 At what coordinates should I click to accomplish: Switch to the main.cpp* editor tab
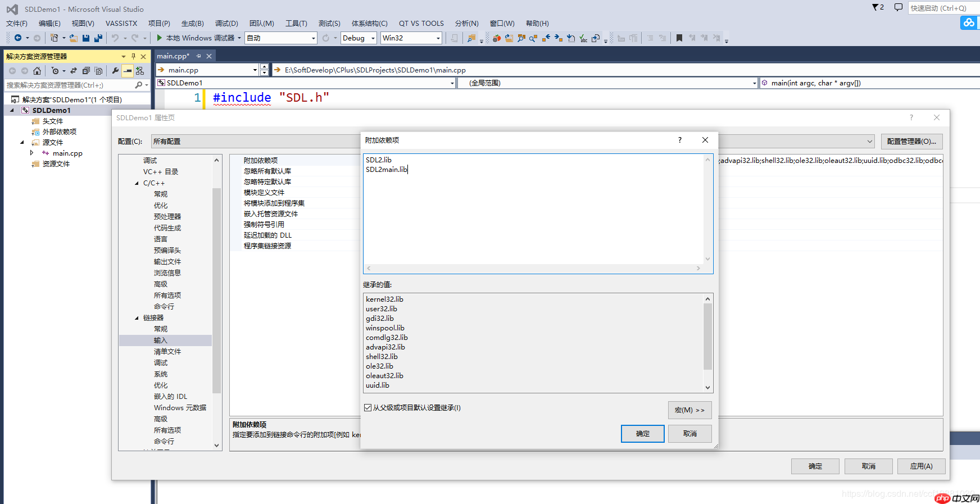pos(173,56)
